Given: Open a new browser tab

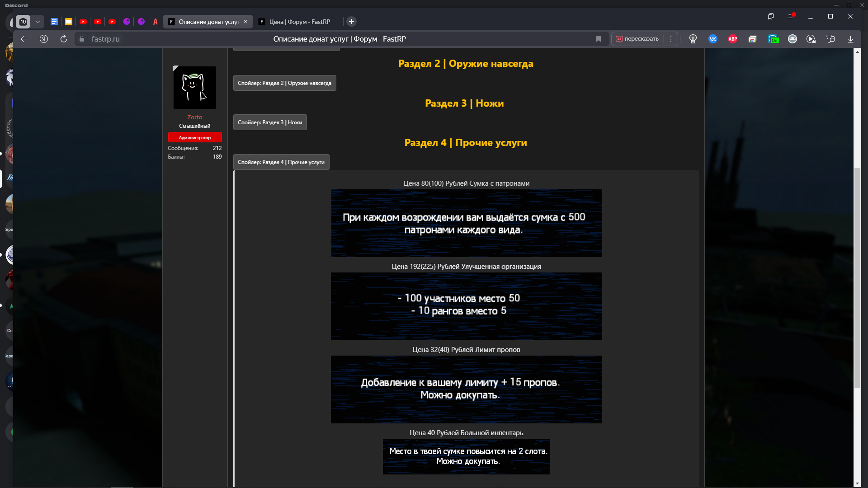Looking at the screenshot, I should [351, 22].
